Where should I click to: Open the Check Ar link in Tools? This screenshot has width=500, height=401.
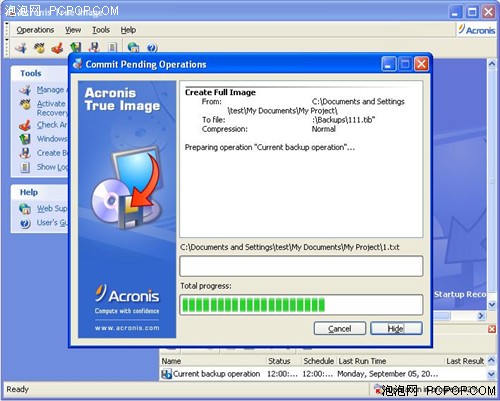coord(52,125)
